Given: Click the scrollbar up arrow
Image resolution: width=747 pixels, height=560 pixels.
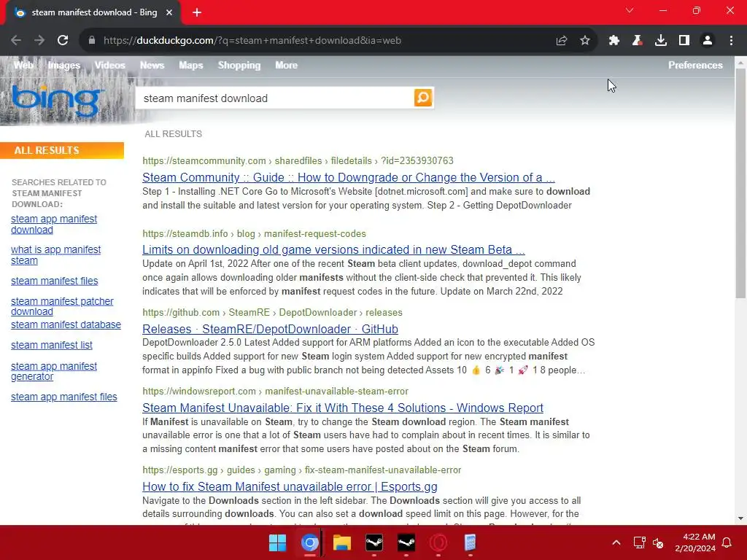Looking at the screenshot, I should (740, 62).
